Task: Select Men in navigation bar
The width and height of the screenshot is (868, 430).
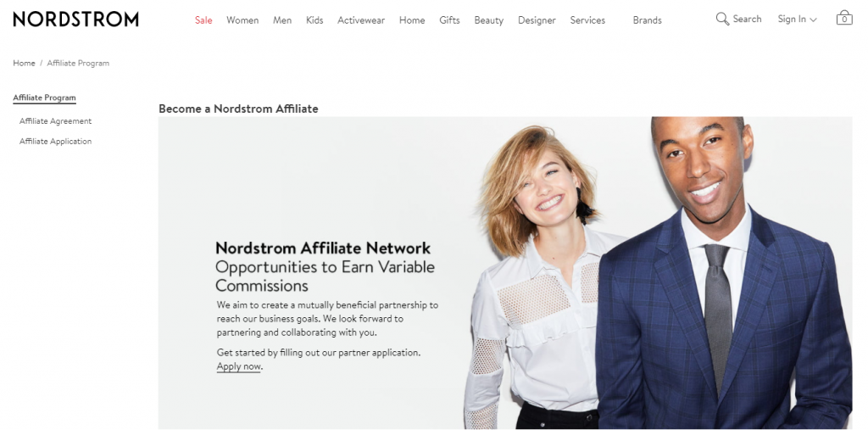Action: tap(282, 20)
